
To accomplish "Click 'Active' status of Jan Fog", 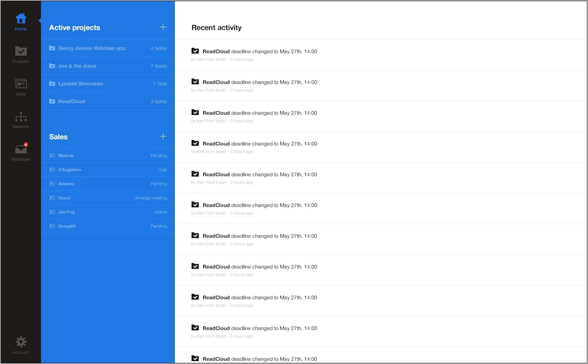I will coord(161,212).
